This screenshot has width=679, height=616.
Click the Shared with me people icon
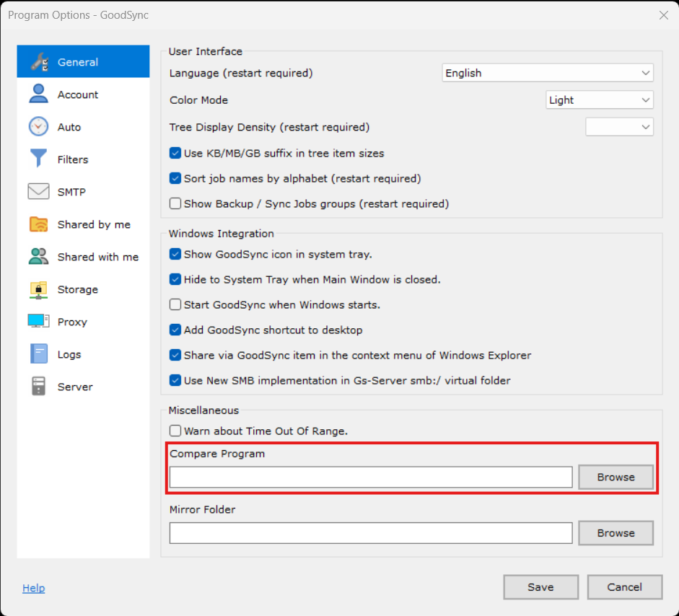38,257
